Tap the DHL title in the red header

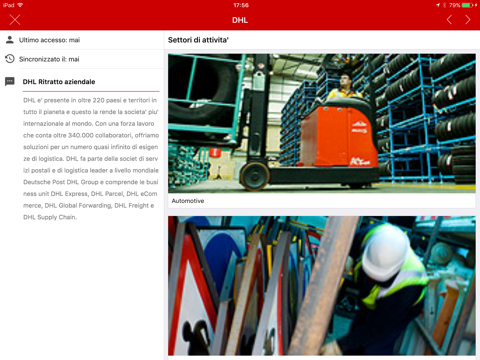click(x=240, y=20)
